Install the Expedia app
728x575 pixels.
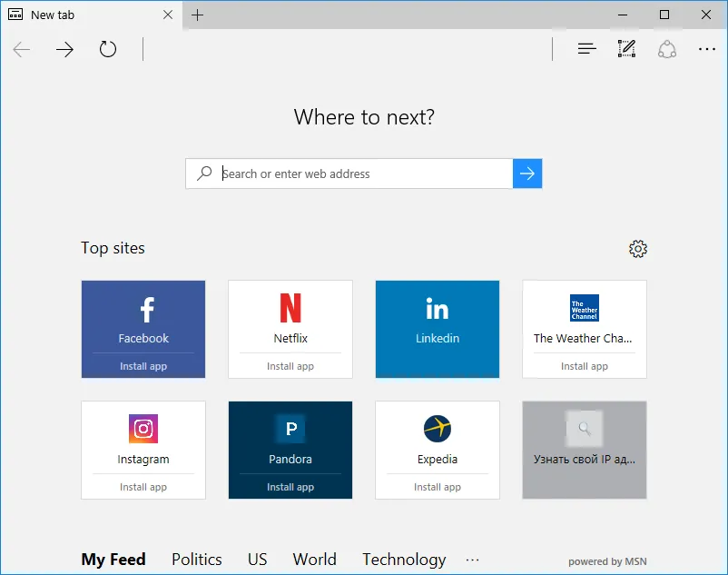click(438, 487)
